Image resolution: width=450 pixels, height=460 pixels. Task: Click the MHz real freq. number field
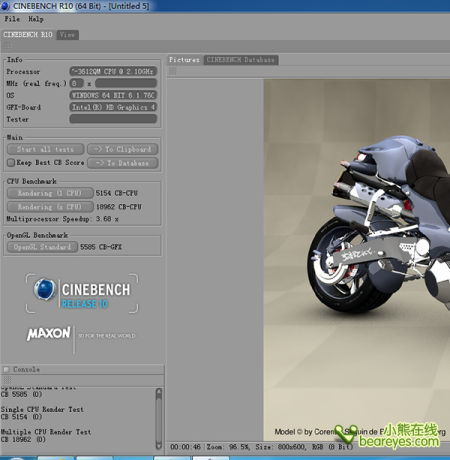[x=76, y=83]
